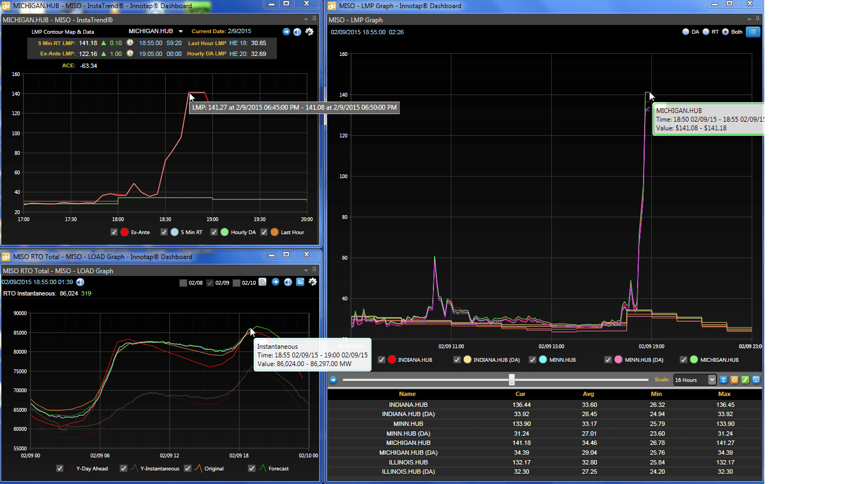Click the Innotap logo in LMP Graph title bar
Viewport: 868px width, 484px height.
tap(332, 5)
